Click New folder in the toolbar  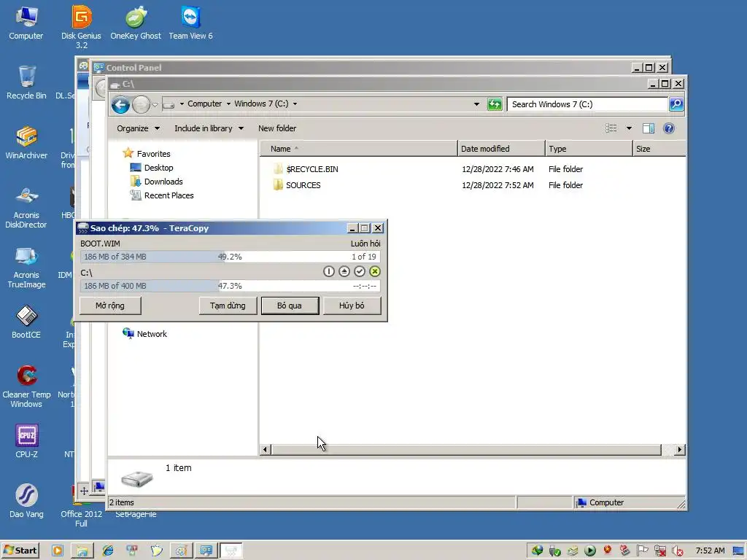point(277,128)
